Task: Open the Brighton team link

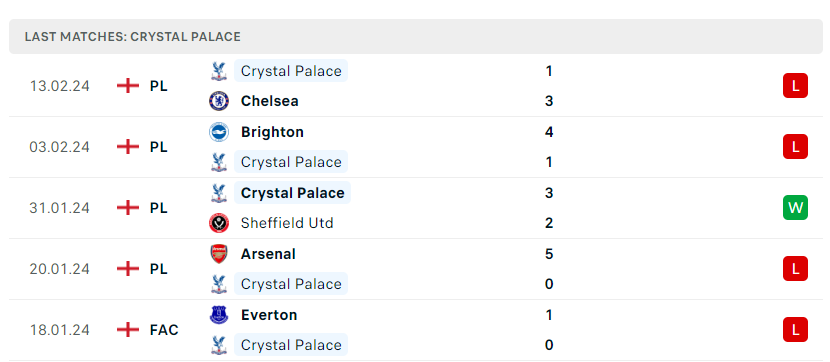Action: tap(272, 132)
